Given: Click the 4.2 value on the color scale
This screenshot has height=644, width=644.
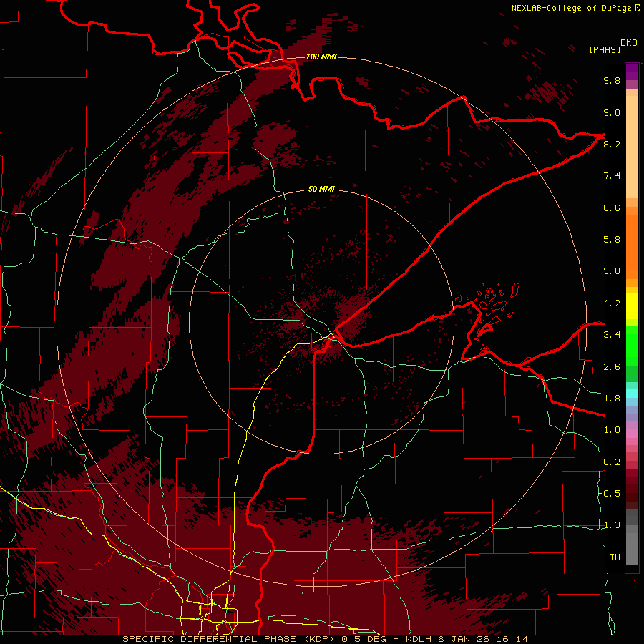Looking at the screenshot, I should (612, 303).
